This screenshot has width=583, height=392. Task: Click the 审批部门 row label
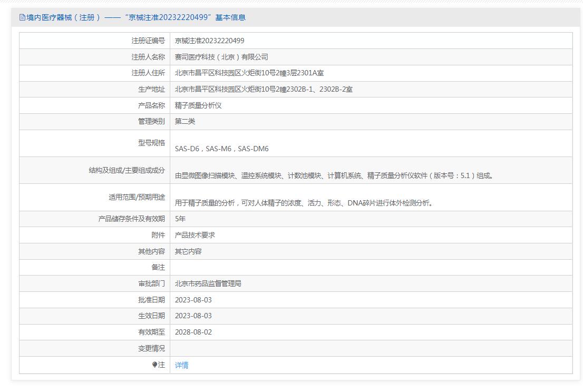click(151, 284)
